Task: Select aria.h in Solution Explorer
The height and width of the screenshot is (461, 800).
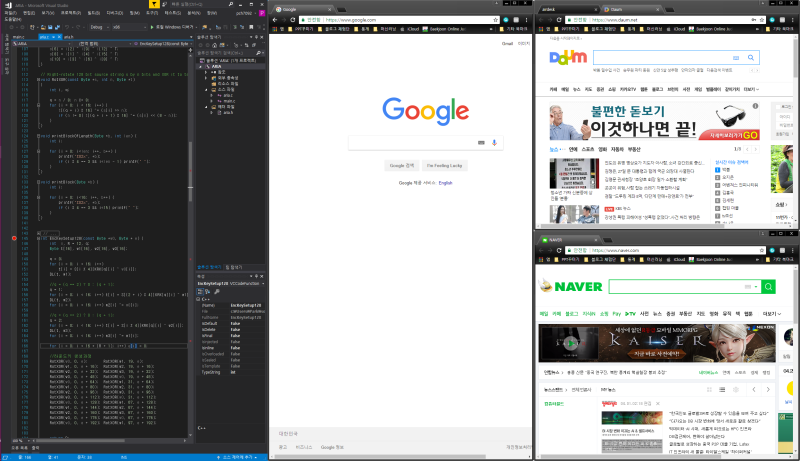Action: click(228, 113)
